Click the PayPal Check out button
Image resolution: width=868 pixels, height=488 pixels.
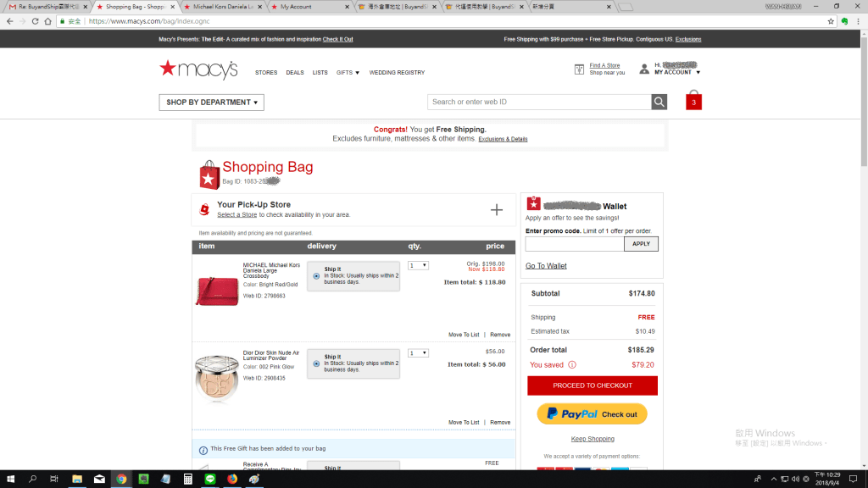click(592, 414)
